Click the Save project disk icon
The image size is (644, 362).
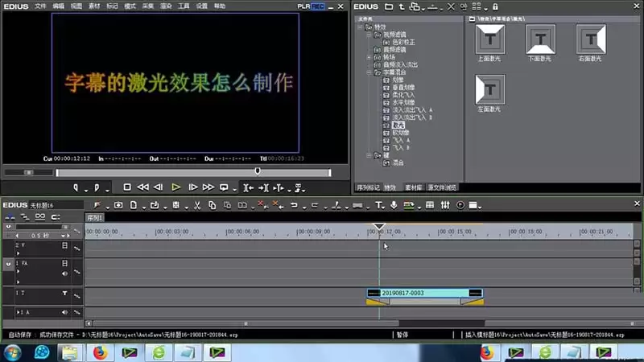(175, 205)
